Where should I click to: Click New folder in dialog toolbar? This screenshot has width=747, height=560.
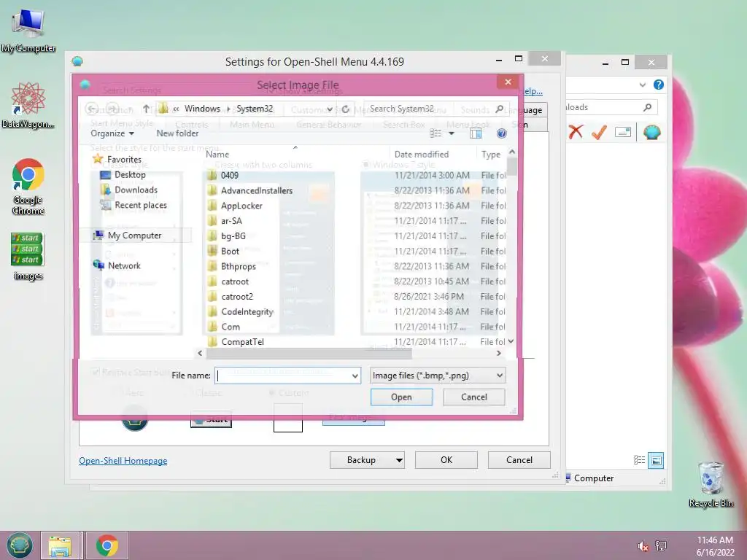coord(177,134)
